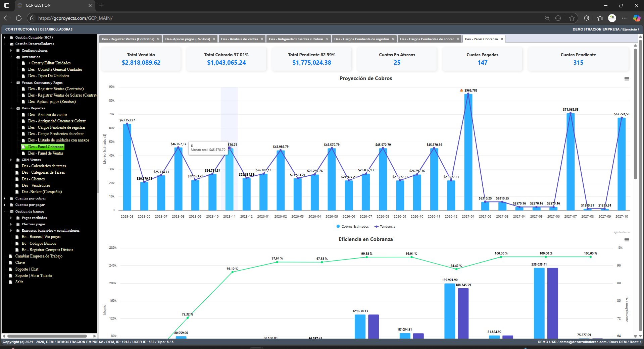This screenshot has width=644, height=349.
Task: Open Soporte | Abrir Tickets in sidebar
Action: pyautogui.click(x=34, y=276)
